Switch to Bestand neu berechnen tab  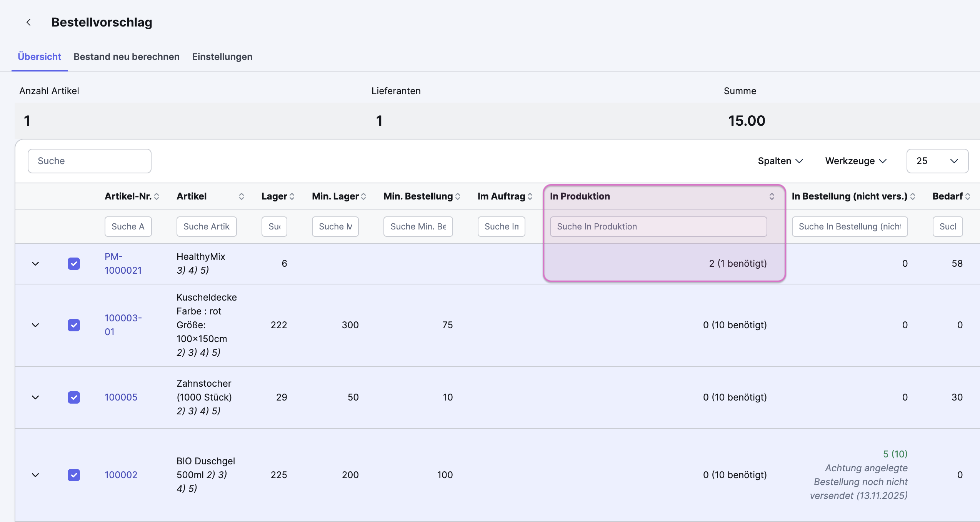tap(127, 57)
